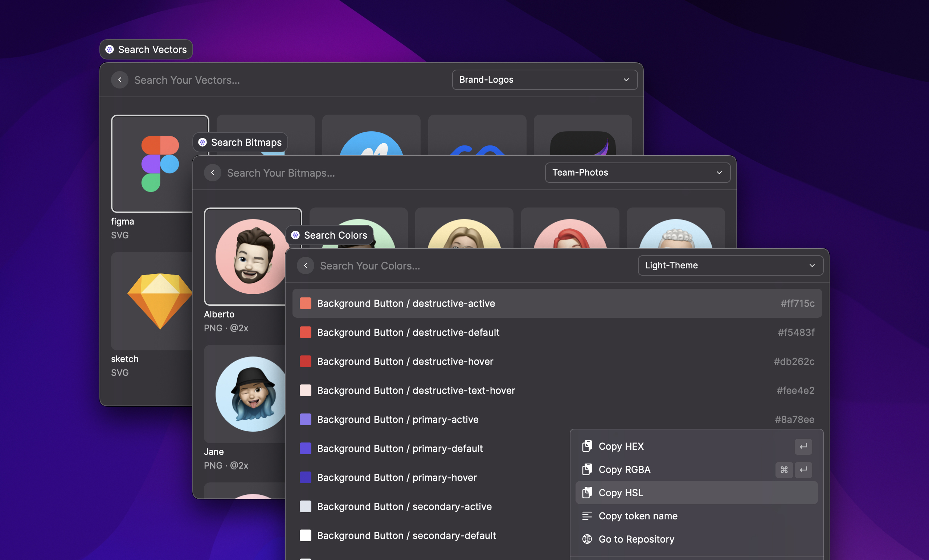Click back arrow in Search Colors panel
The height and width of the screenshot is (560, 929).
tap(306, 266)
